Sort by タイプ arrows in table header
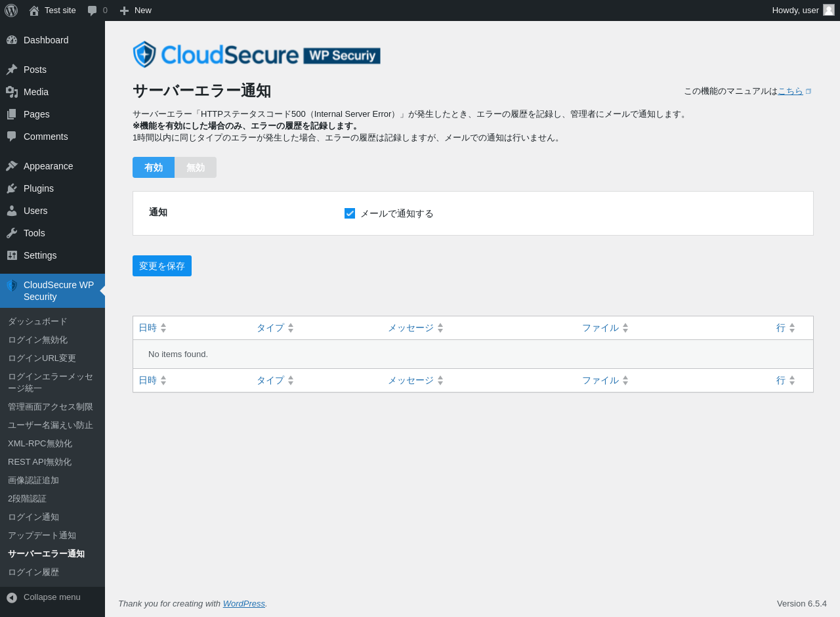 coord(291,328)
